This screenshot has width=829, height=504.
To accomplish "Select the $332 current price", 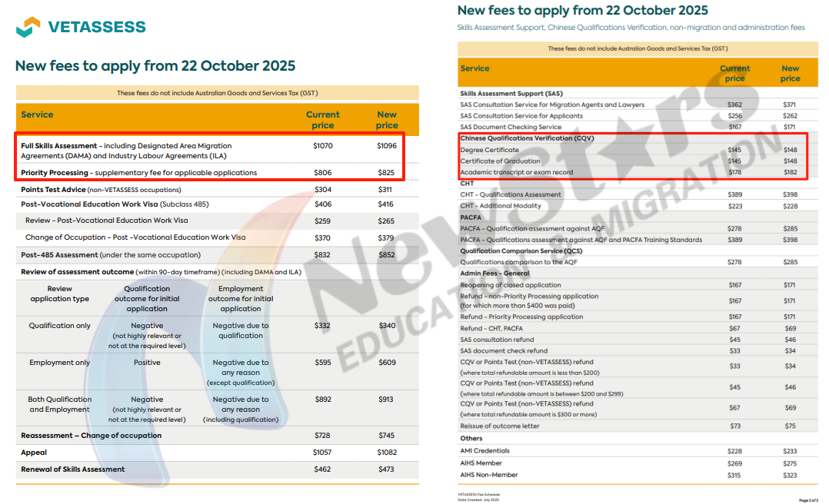I will 322,326.
